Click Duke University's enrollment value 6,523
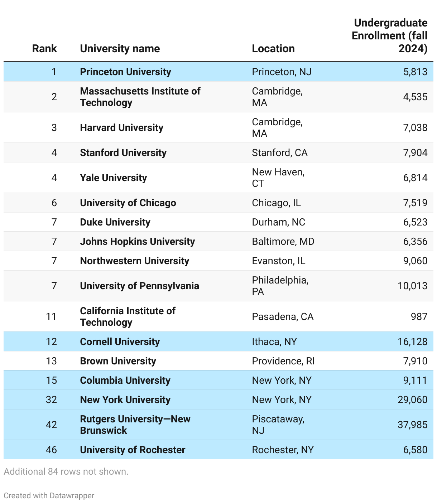The height and width of the screenshot is (504, 437). pos(416,222)
